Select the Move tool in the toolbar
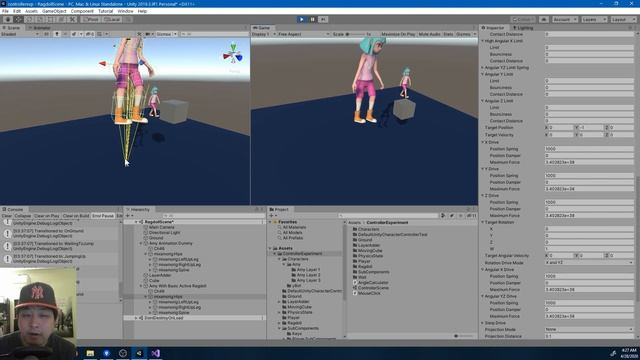 point(18,19)
